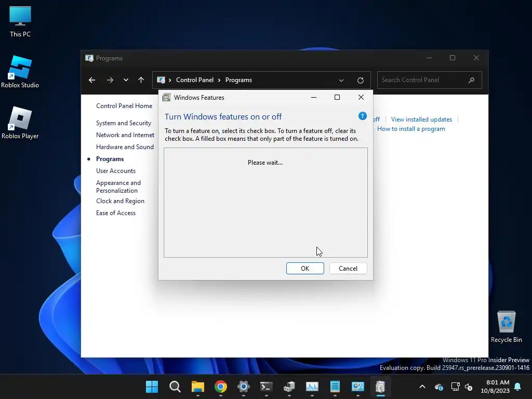Open network status tray icon
Viewport: 532px width, 399px height.
(455, 387)
